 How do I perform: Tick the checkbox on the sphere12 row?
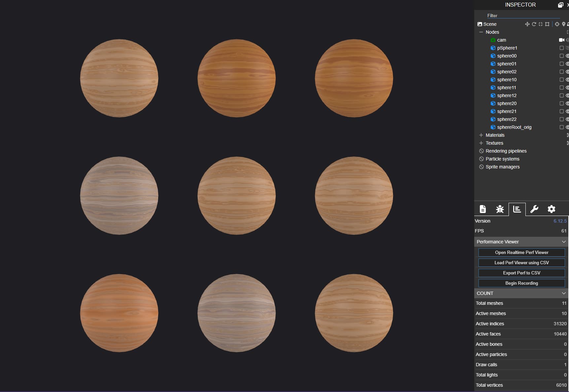tap(561, 95)
